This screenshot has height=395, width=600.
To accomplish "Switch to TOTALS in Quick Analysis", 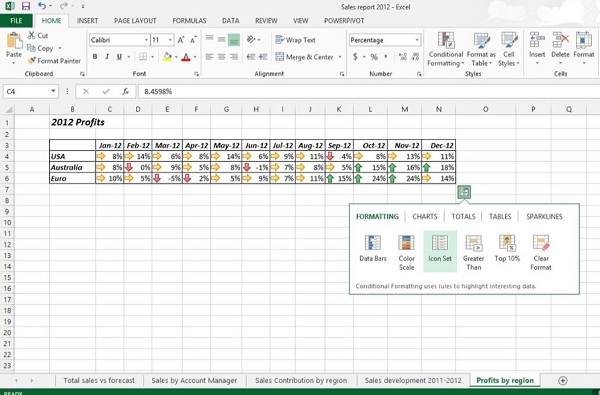I will click(463, 216).
